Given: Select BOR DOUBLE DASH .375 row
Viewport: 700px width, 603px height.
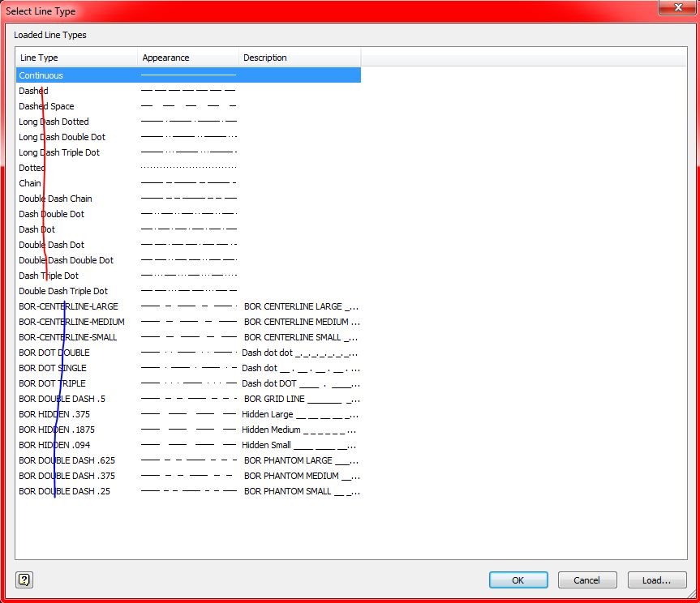Looking at the screenshot, I should point(188,476).
